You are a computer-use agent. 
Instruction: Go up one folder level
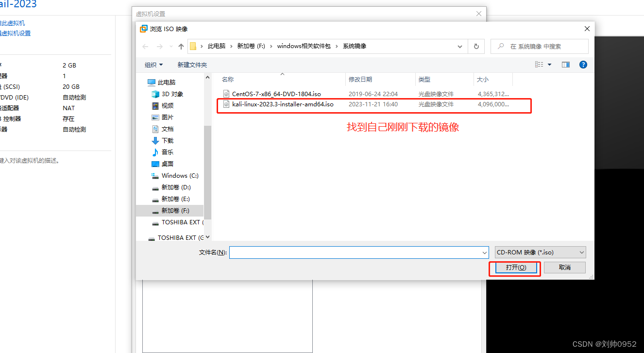point(181,46)
